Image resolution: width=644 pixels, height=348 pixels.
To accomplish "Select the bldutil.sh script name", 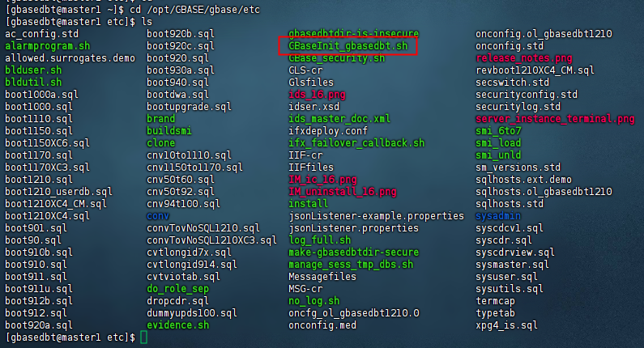I will point(33,83).
